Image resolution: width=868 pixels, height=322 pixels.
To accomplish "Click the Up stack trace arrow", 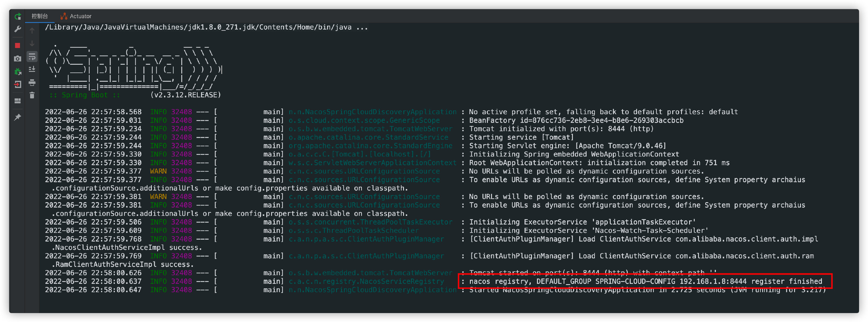I will (32, 31).
